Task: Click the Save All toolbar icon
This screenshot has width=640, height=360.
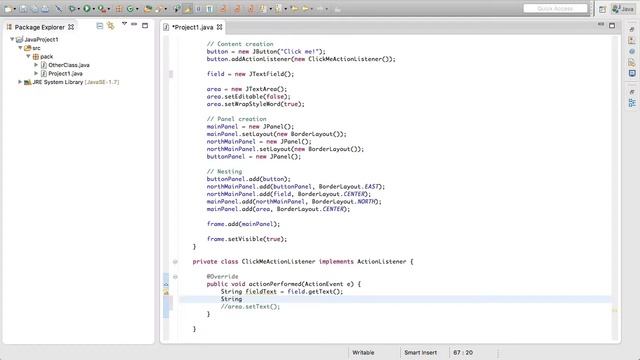Action: pyautogui.click(x=34, y=9)
